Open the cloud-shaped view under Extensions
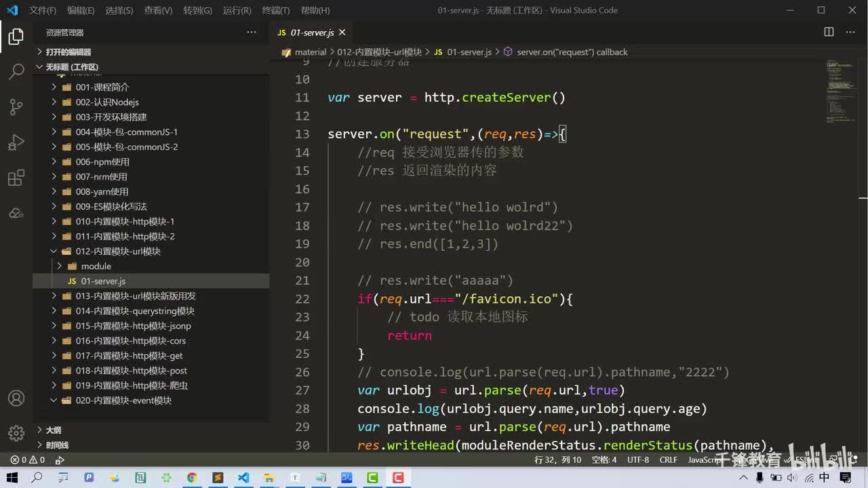 (x=16, y=213)
